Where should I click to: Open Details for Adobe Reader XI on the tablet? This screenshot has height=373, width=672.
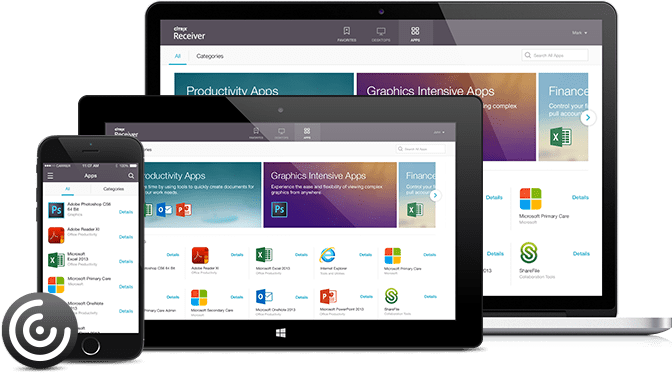237,255
